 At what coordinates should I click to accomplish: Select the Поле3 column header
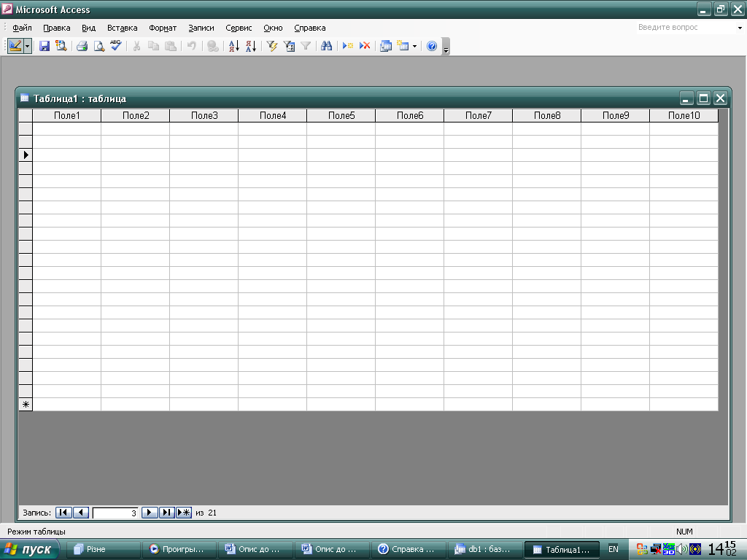(204, 116)
